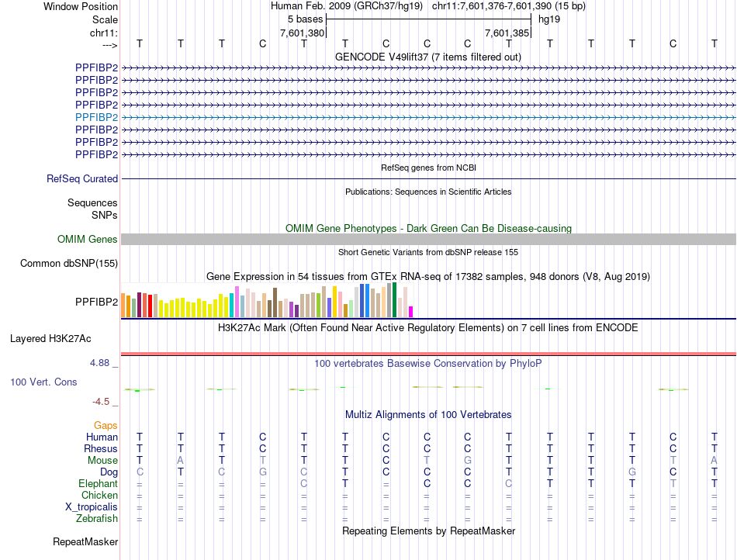Open Short Genetic Variants from dbSNP title

click(x=428, y=252)
